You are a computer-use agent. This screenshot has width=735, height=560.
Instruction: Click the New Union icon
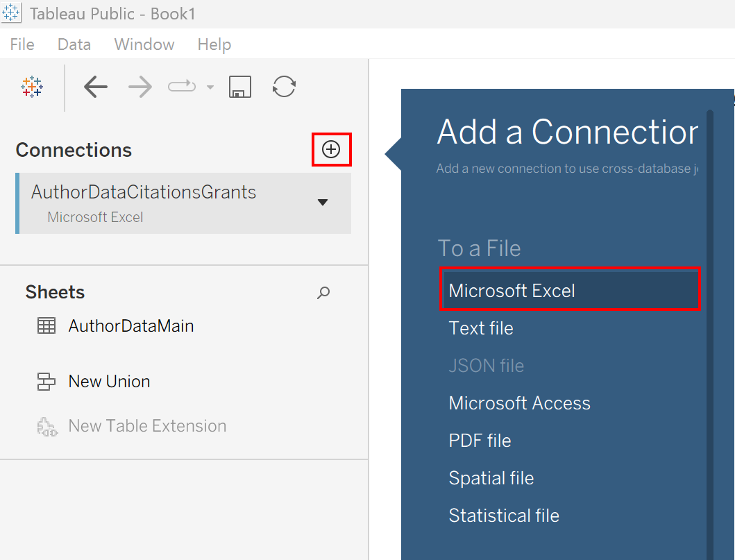[47, 382]
